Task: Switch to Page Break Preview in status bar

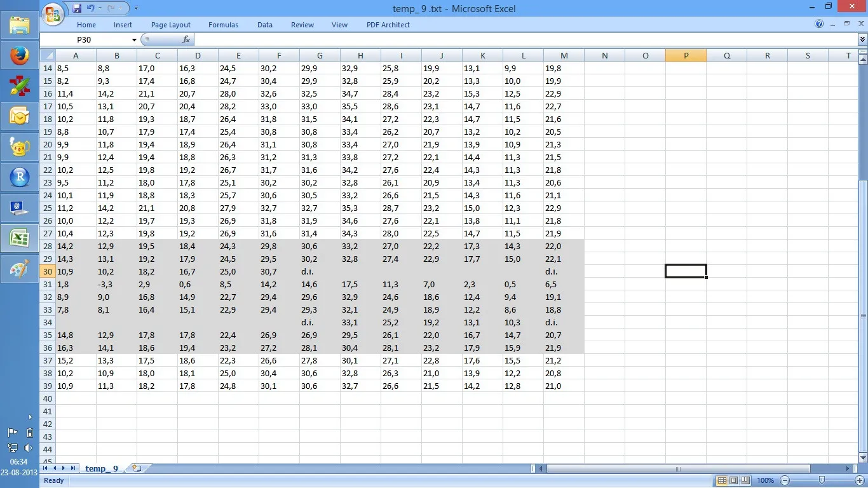Action: tap(746, 480)
